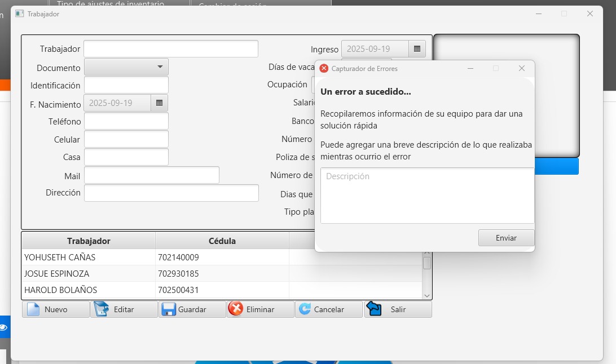Screen dimensions: 616x364
Task: Sort by the Cédula column header
Action: tap(222, 241)
